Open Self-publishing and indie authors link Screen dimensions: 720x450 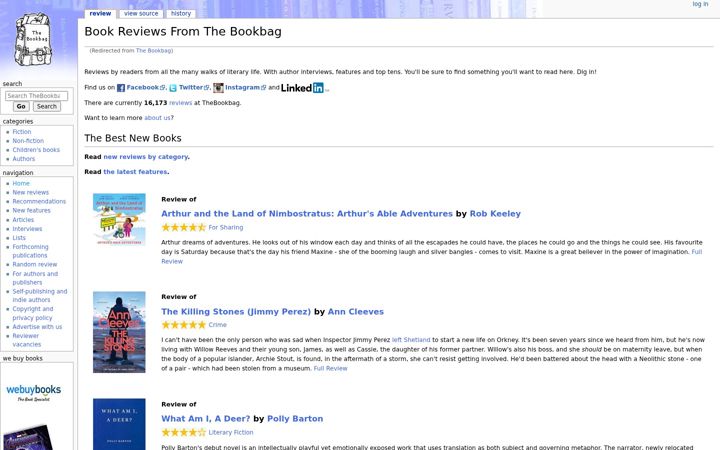[x=39, y=296]
